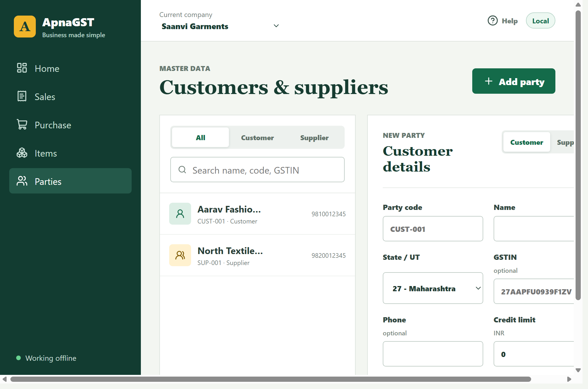Click the 'CUST-001 · Customer' text
The image size is (588, 389).
click(x=227, y=221)
